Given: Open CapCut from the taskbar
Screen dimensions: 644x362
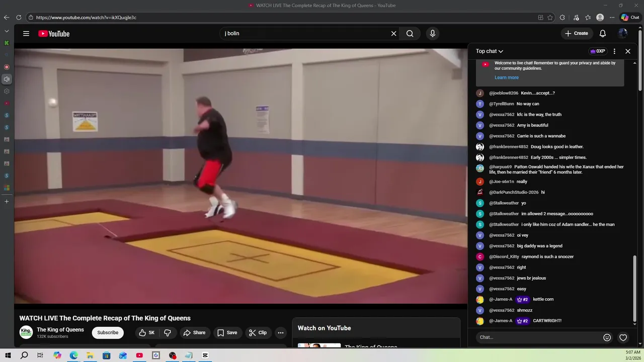Looking at the screenshot, I should pos(205,355).
